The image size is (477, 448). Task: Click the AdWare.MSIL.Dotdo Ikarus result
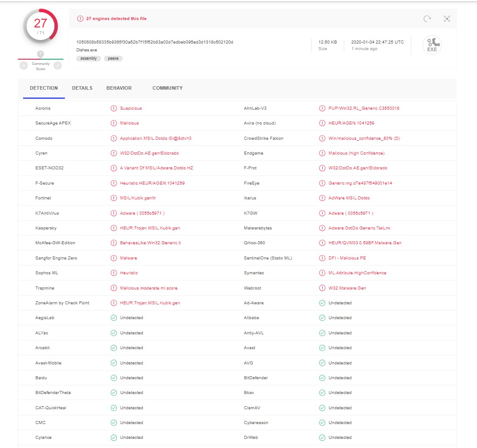349,198
